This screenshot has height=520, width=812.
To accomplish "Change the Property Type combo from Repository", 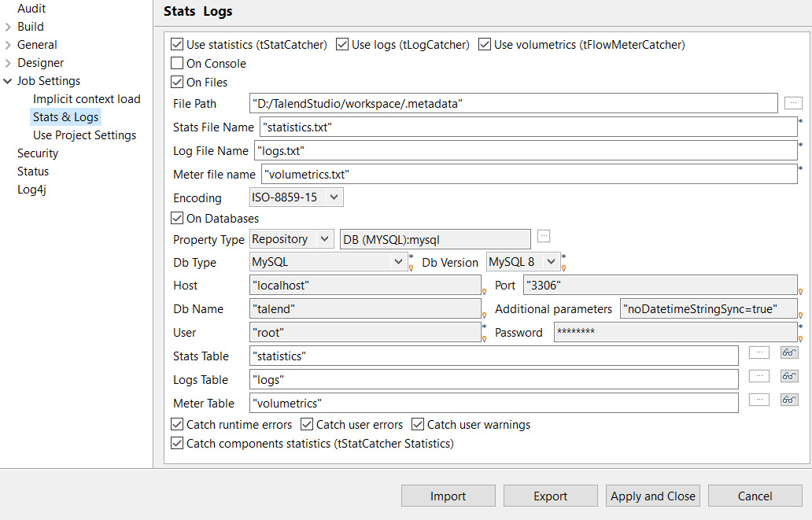I will [326, 238].
